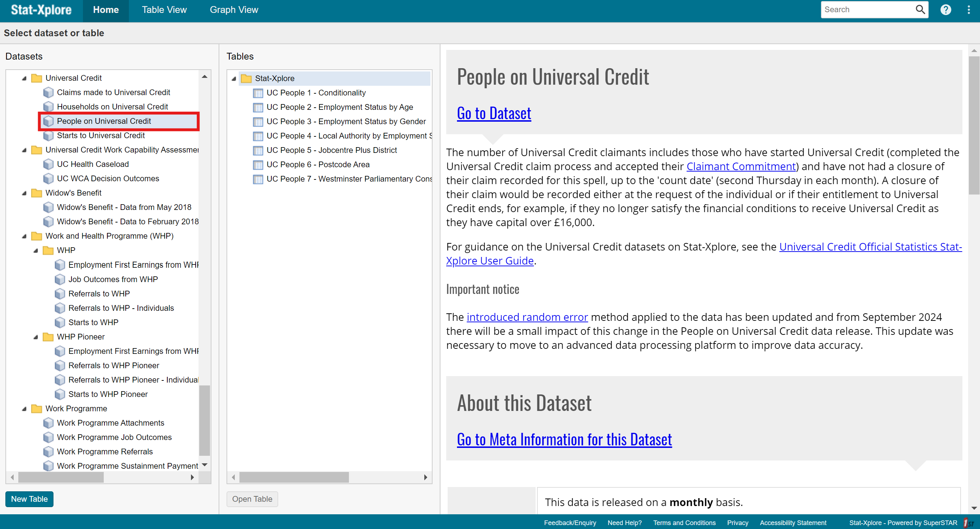Click table icon for UC People 3

click(x=258, y=122)
